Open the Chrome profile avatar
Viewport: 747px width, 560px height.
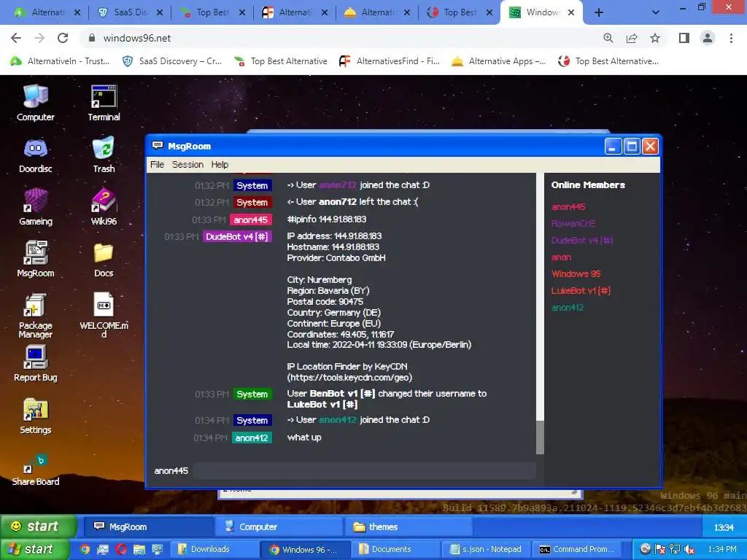click(708, 38)
